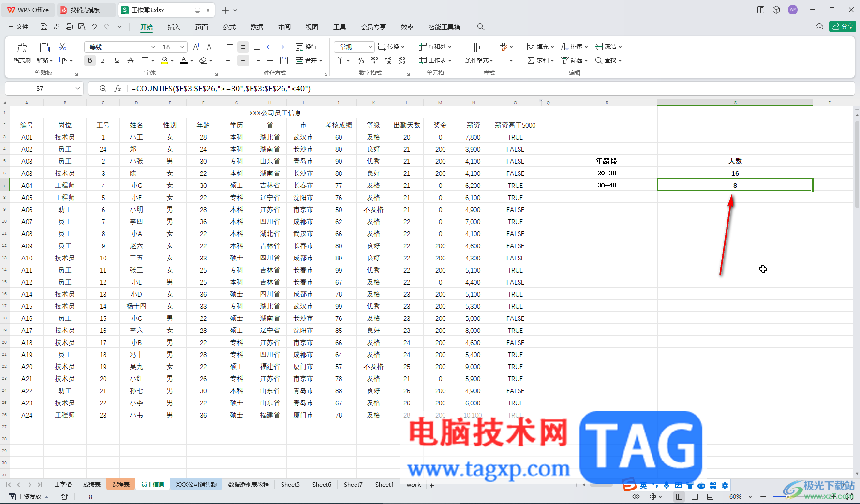Add a new sheet with the plus button
The height and width of the screenshot is (504, 860).
coord(432,485)
